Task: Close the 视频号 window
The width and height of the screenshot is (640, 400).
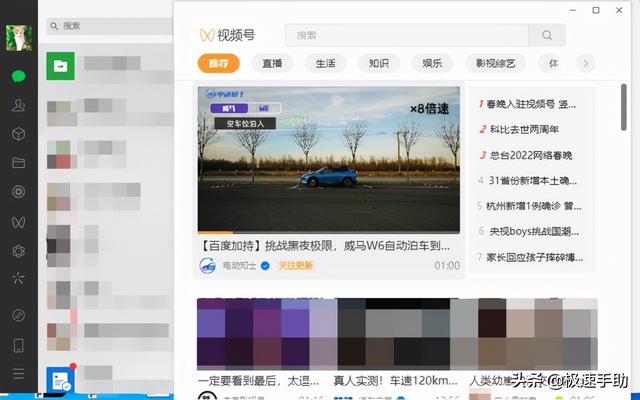Action: pyautogui.click(x=619, y=10)
